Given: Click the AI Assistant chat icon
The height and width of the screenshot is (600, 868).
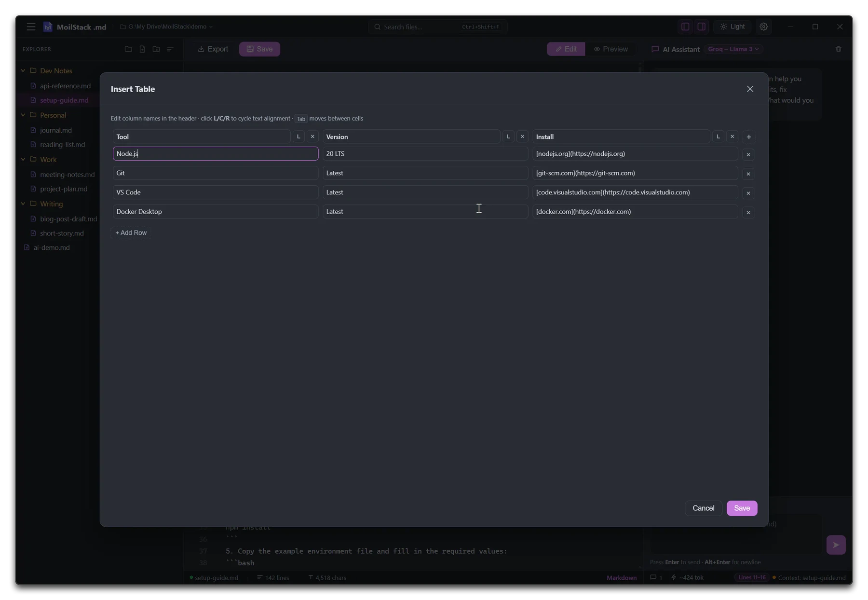Looking at the screenshot, I should 655,49.
